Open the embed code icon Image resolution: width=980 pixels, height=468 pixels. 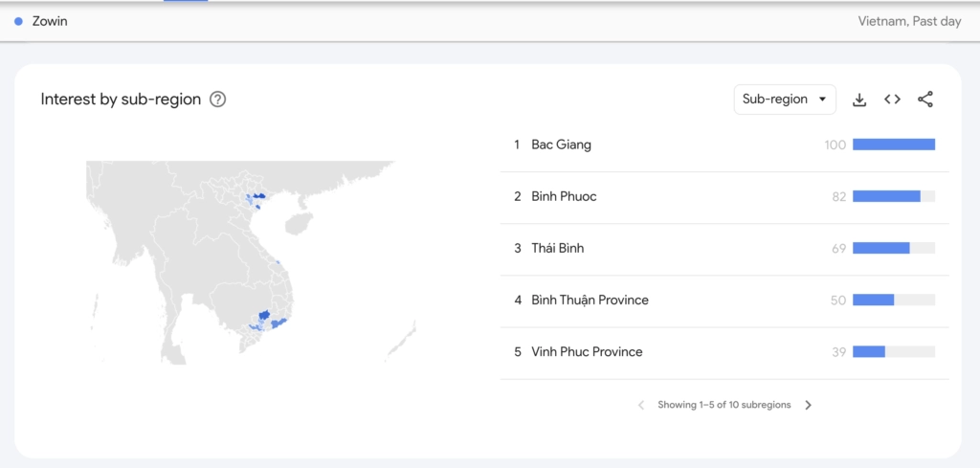pyautogui.click(x=892, y=100)
